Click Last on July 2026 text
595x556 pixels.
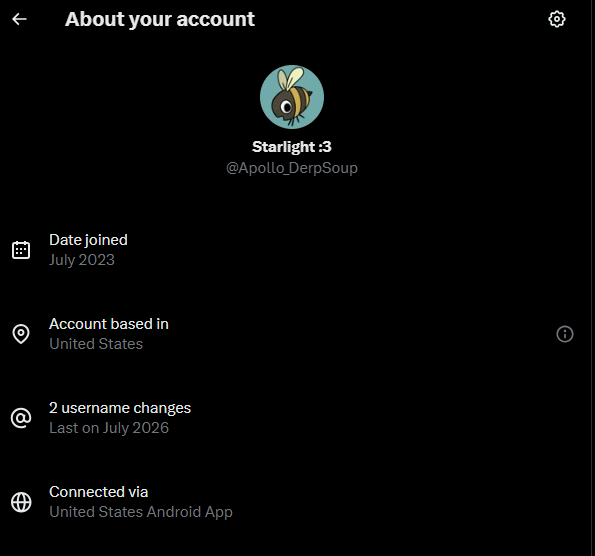(x=109, y=428)
